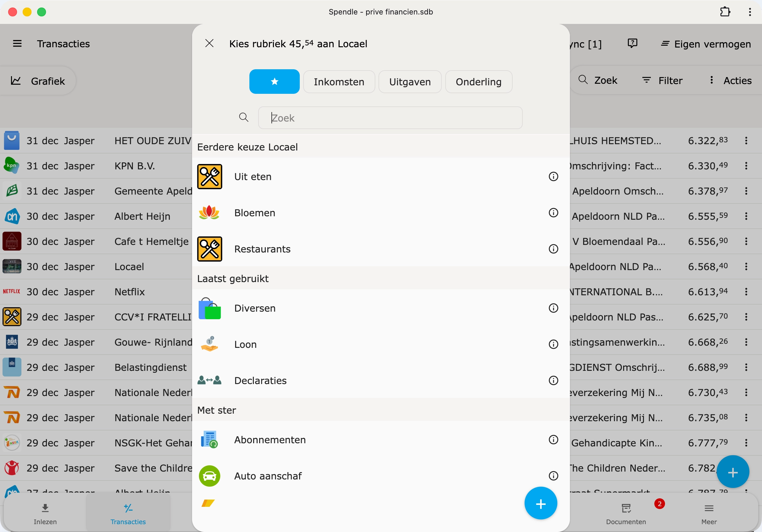Switch to the Uitgaven tab
762x532 pixels.
(x=410, y=82)
